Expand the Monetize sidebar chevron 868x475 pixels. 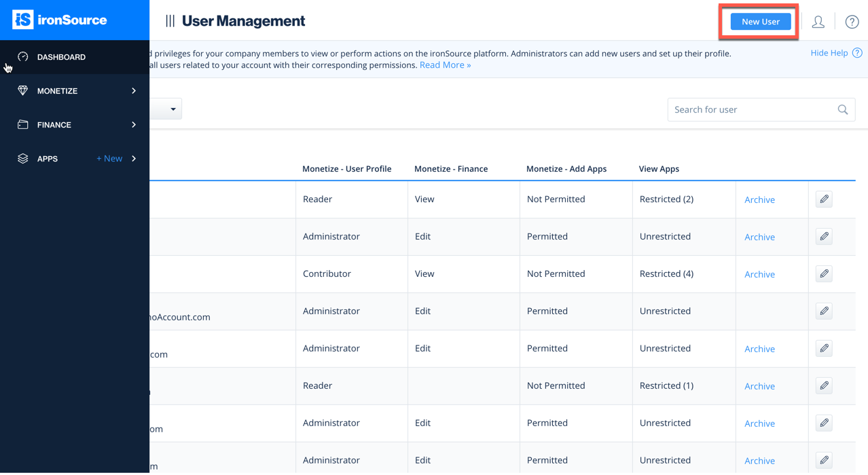click(134, 90)
